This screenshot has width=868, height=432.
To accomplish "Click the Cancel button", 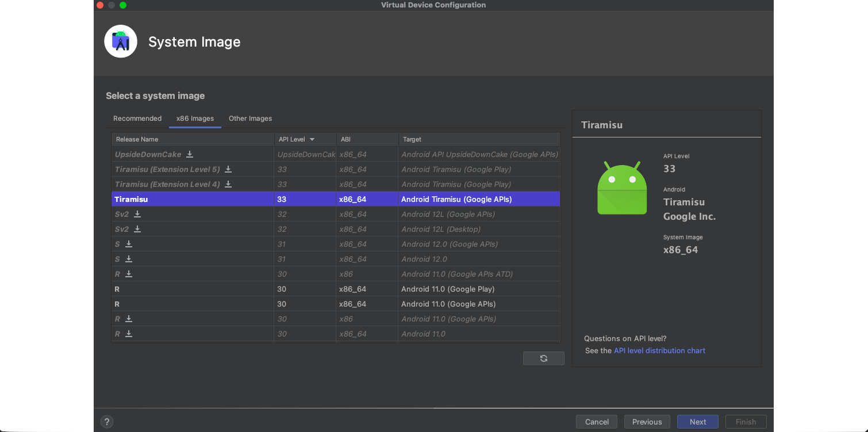I will (597, 422).
